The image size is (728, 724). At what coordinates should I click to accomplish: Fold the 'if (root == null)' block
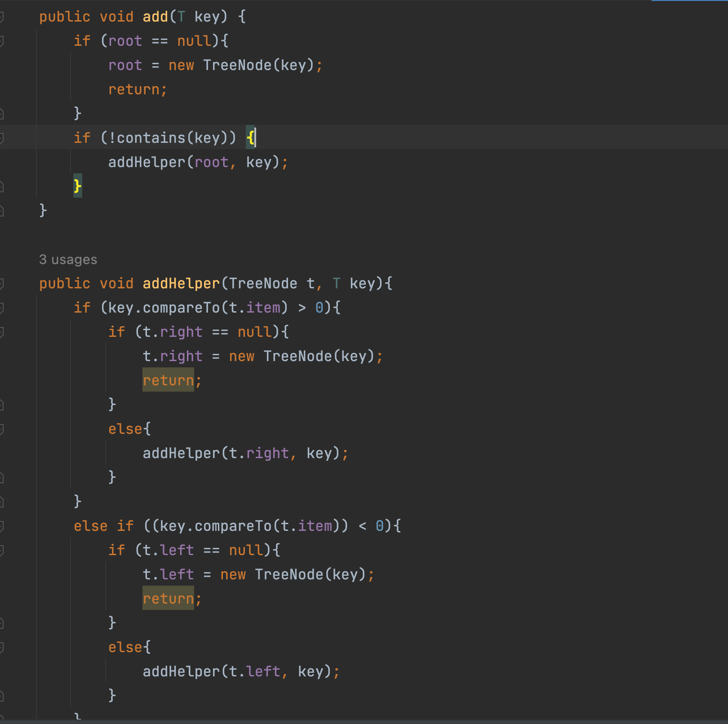point(2,41)
